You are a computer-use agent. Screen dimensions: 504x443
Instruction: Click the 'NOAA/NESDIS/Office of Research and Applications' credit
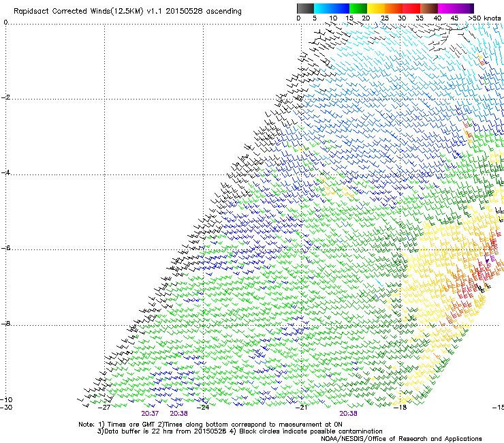(401, 439)
